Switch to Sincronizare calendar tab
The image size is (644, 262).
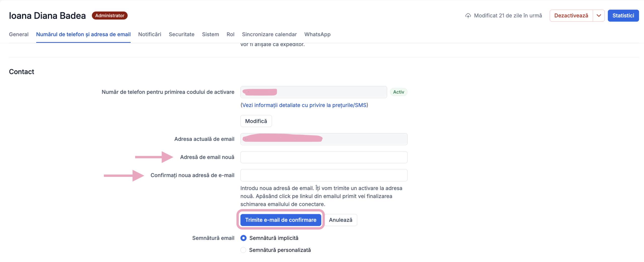[x=269, y=34]
